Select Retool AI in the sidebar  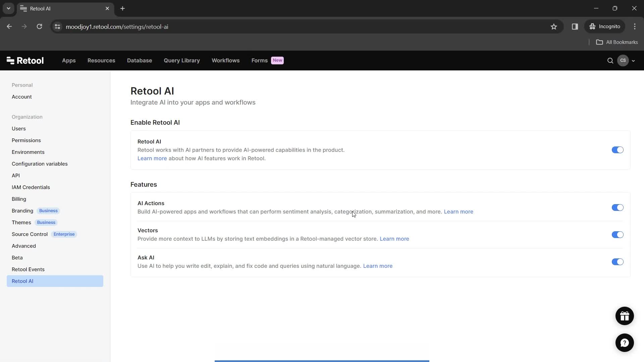(55, 281)
